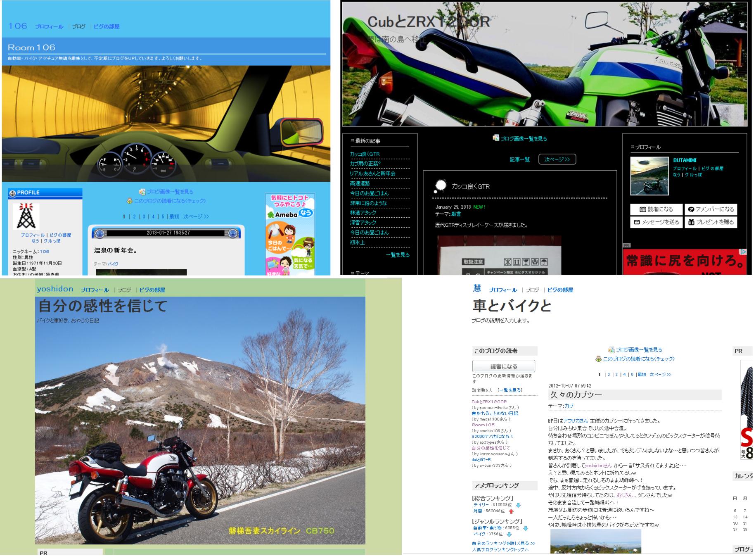Open reader blog S2000でバカになれ!
This screenshot has height=556, width=756.
point(493,436)
